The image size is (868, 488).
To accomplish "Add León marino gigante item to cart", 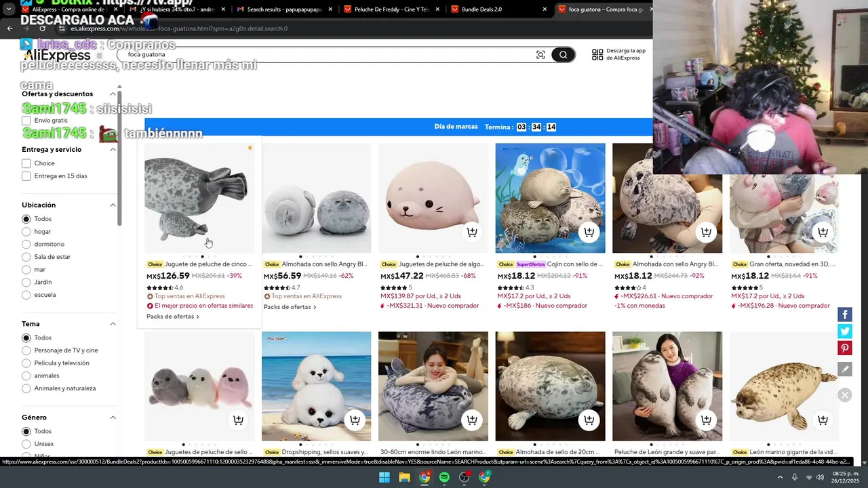I will pos(823,420).
